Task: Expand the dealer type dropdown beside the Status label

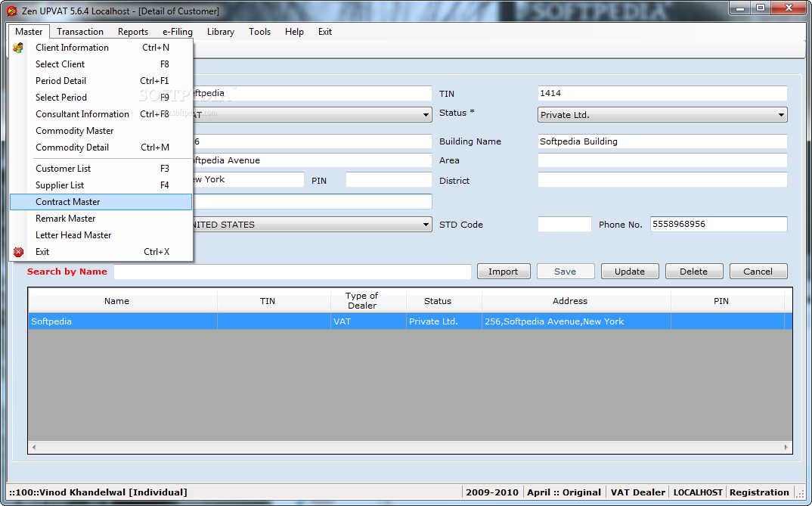Action: [426, 115]
